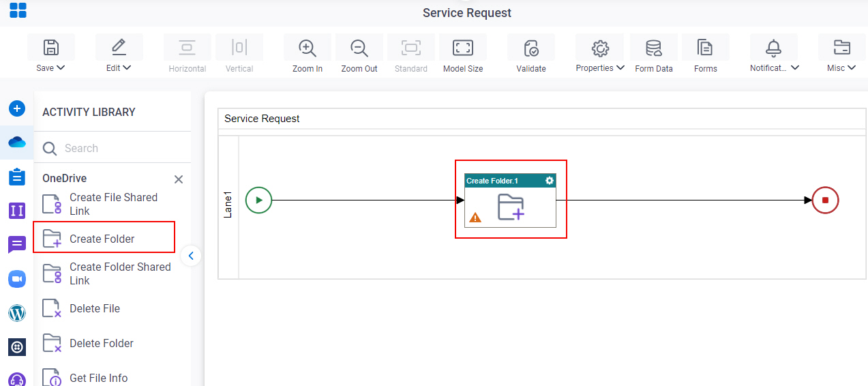Expand the Save dropdown arrow
The width and height of the screenshot is (868, 386).
pos(61,68)
